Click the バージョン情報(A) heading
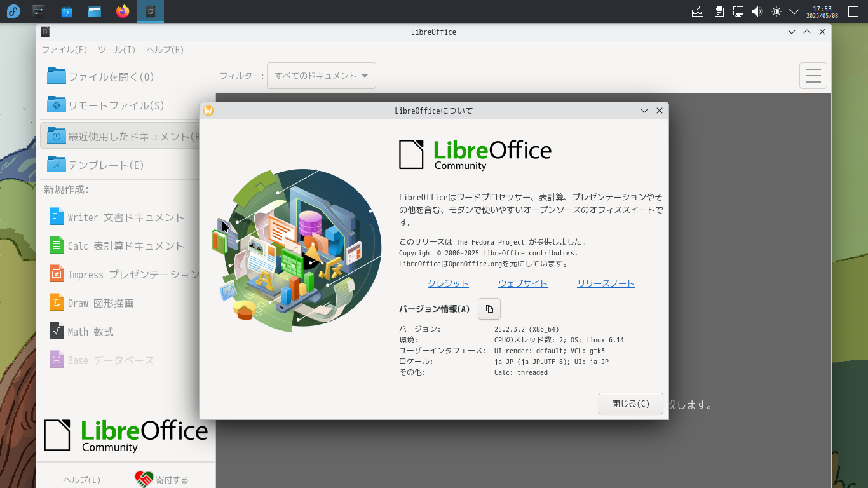Viewport: 868px width, 488px height. point(435,309)
